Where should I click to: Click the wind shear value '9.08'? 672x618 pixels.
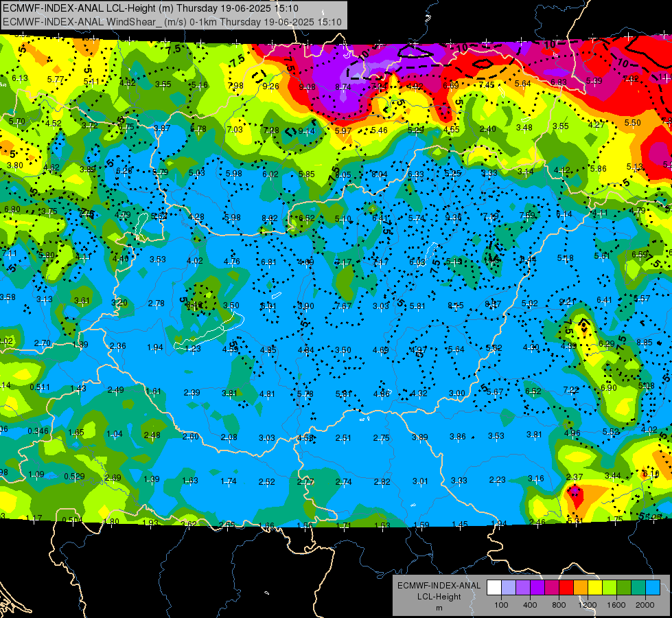[307, 87]
